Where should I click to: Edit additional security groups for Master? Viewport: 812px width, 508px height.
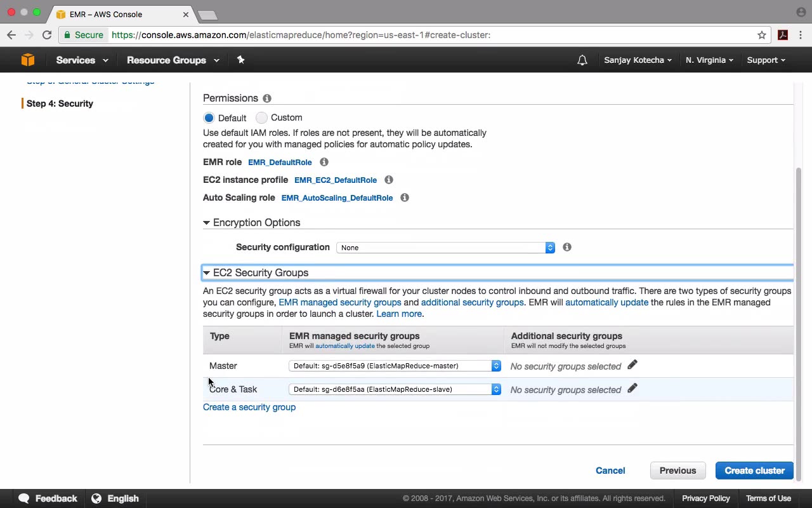pos(632,365)
